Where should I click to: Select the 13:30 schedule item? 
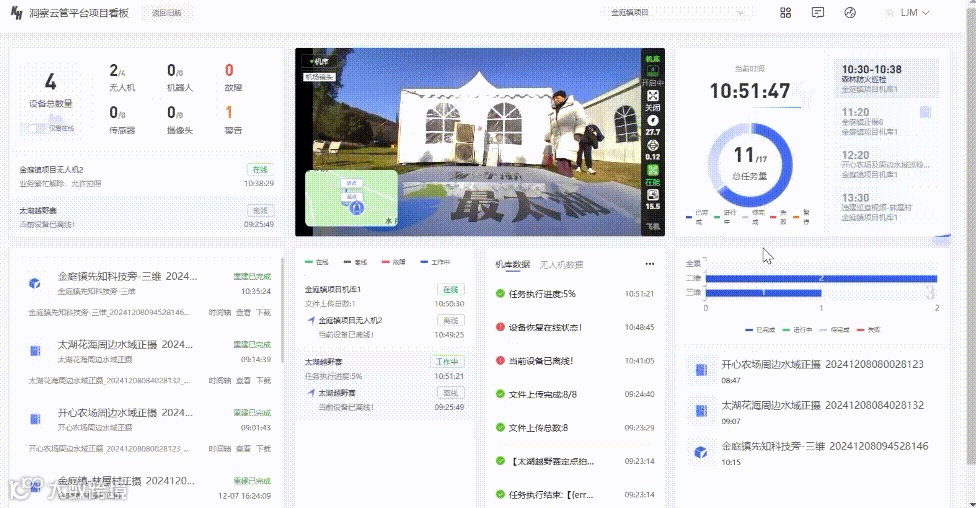(x=886, y=207)
